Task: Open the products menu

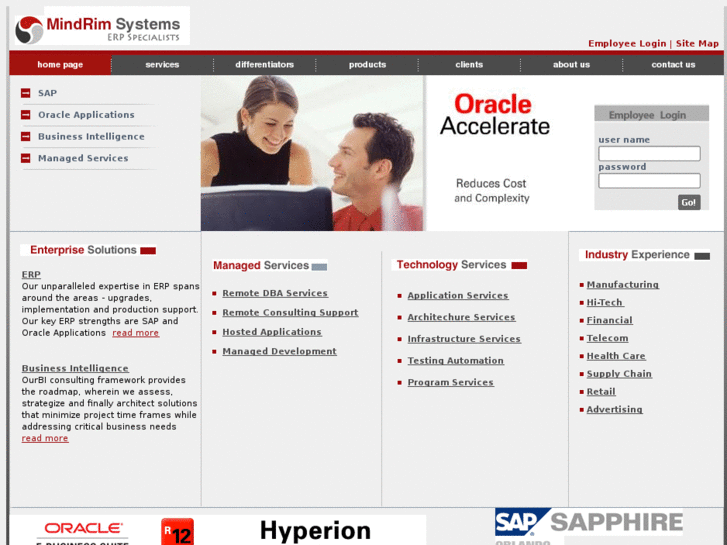Action: tap(367, 64)
